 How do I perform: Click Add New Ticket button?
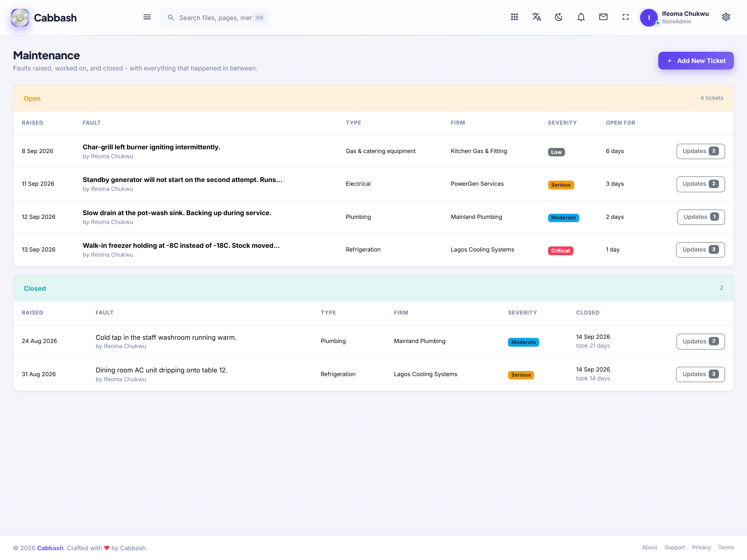[x=696, y=61]
